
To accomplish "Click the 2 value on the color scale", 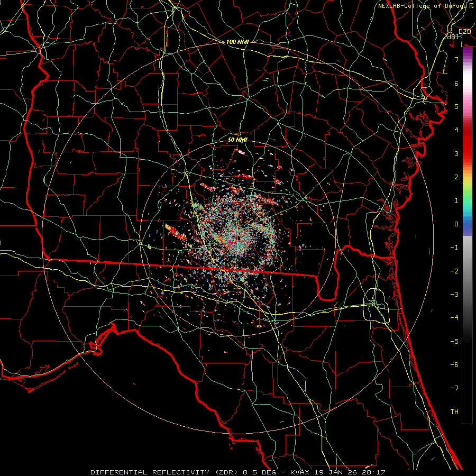I will (x=456, y=177).
